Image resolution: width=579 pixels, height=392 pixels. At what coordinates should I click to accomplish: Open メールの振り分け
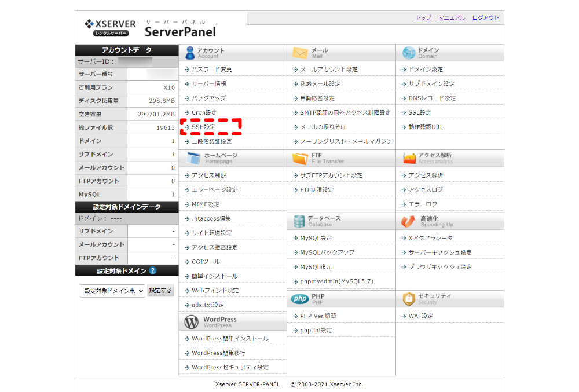point(323,127)
